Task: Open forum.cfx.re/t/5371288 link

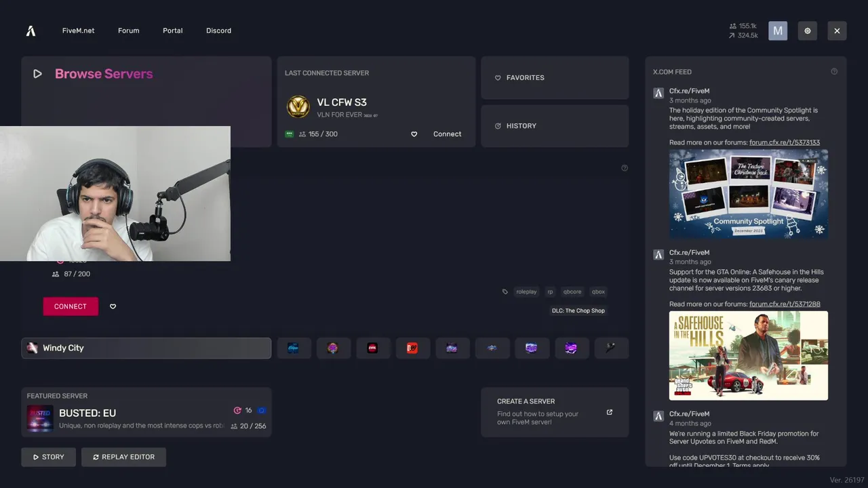Action: (x=785, y=304)
